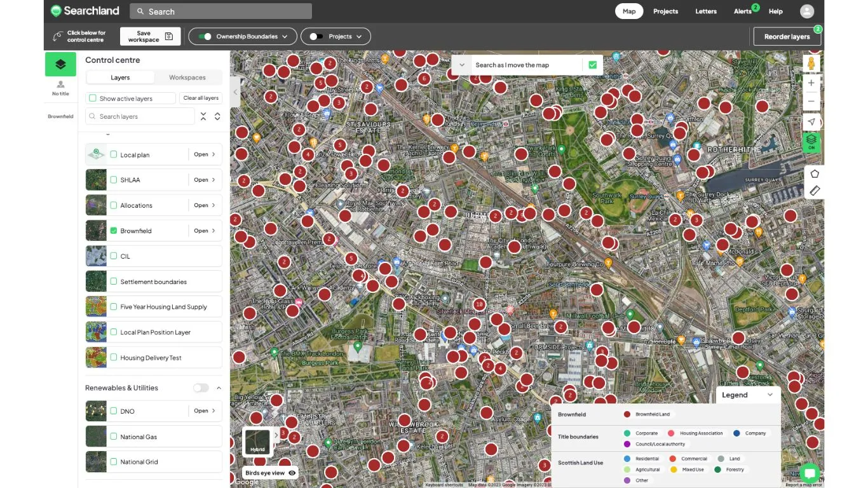Zoom in on the map
Viewport: 868px width, 488px height.
(811, 83)
